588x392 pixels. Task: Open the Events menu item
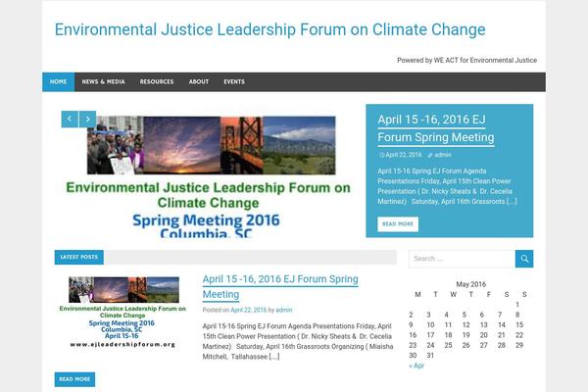(234, 81)
